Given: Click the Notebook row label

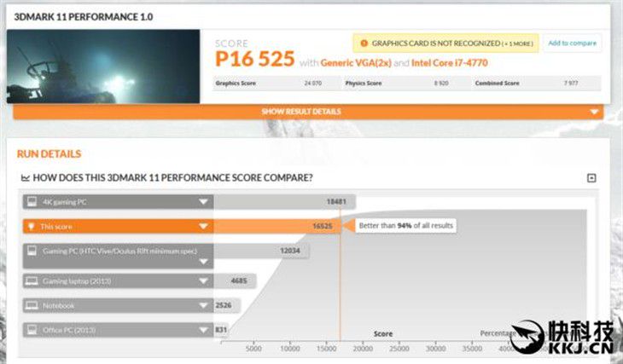Looking at the screenshot, I should pyautogui.click(x=58, y=306).
